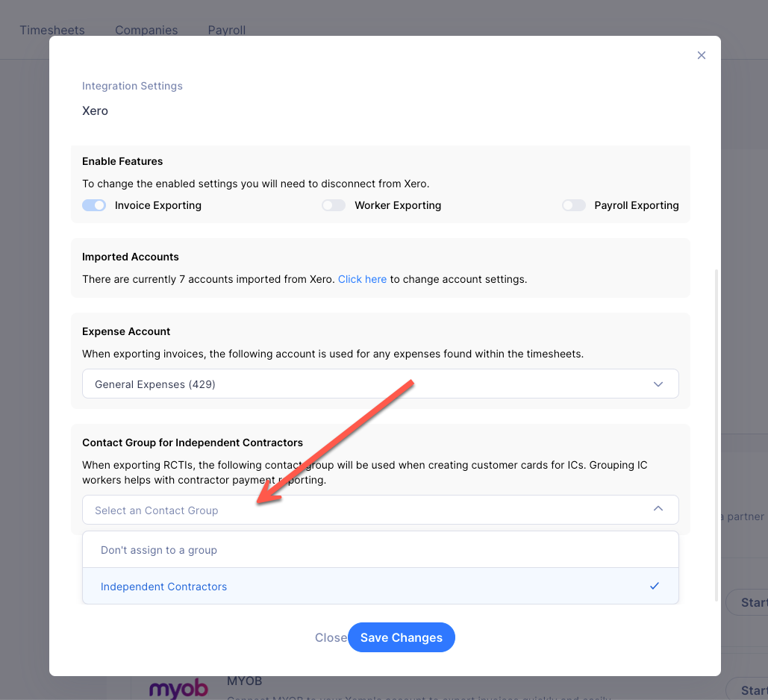The height and width of the screenshot is (700, 768).
Task: Click the up chevron of Contact Group dropdown
Action: pos(658,509)
